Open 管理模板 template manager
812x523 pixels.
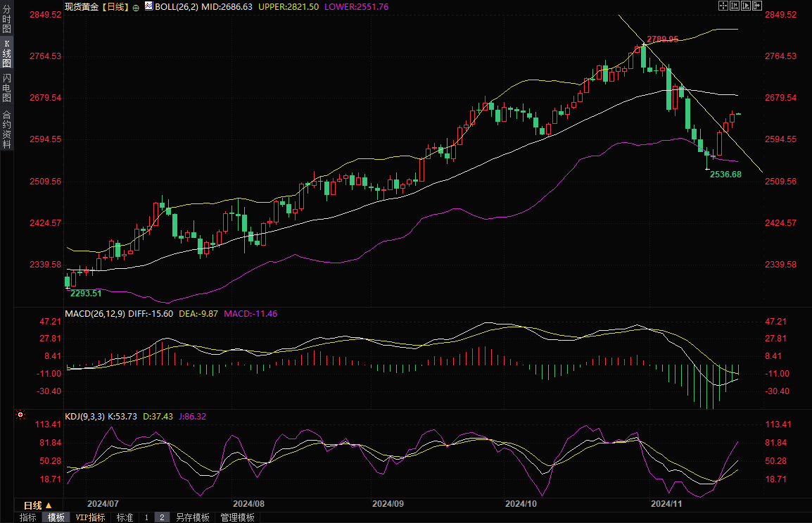coord(237,517)
